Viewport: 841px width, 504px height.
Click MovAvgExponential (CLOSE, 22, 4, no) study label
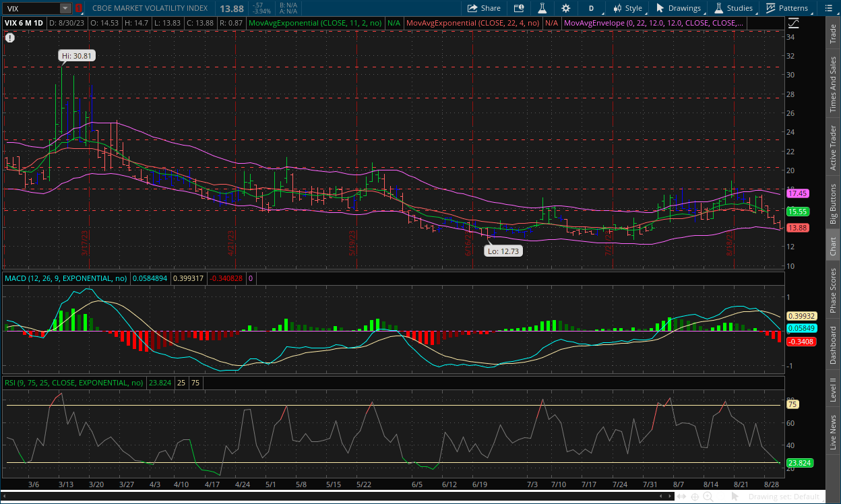tap(473, 22)
